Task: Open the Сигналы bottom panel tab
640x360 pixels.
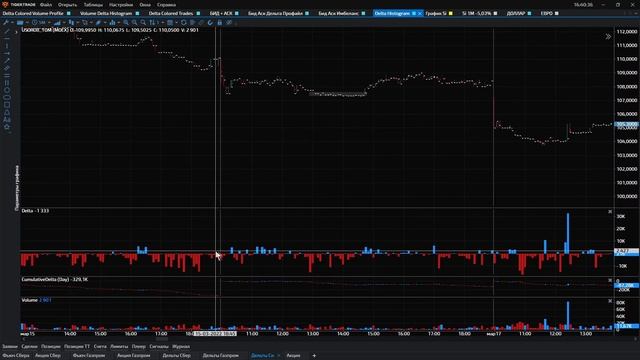Action: pyautogui.click(x=159, y=347)
